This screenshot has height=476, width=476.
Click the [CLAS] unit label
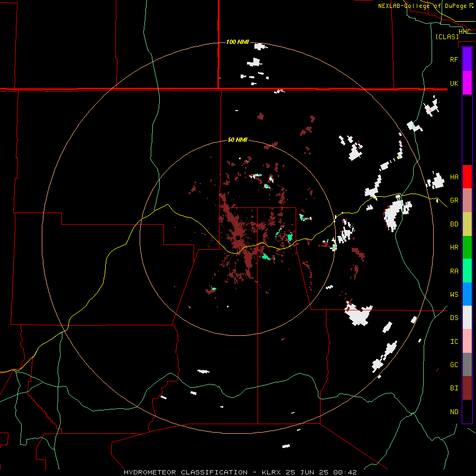click(x=447, y=36)
